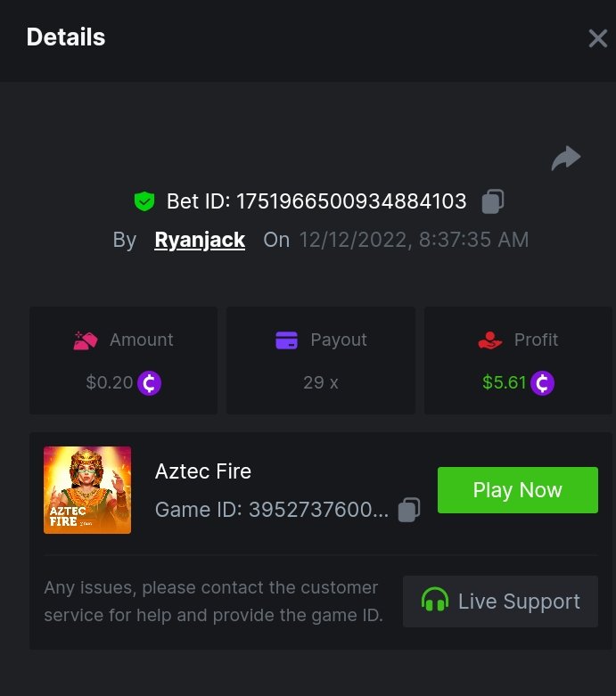Click the truncated Game ID text
Image resolution: width=616 pixels, height=696 pixels.
click(318, 510)
